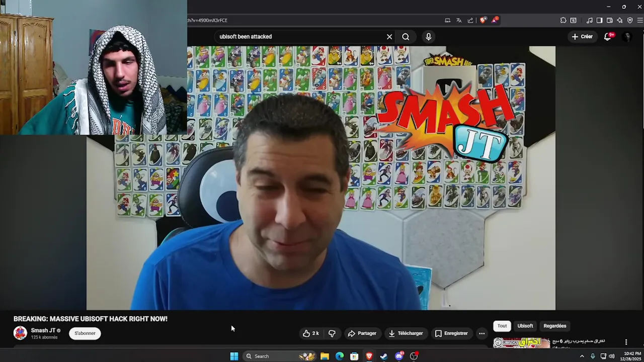644x362 pixels.
Task: Open the Créer button
Action: click(x=582, y=37)
